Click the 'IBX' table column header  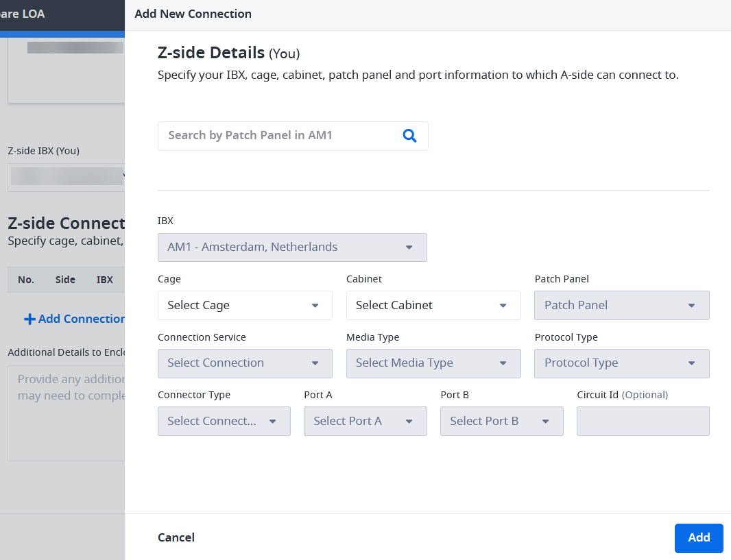click(x=105, y=280)
